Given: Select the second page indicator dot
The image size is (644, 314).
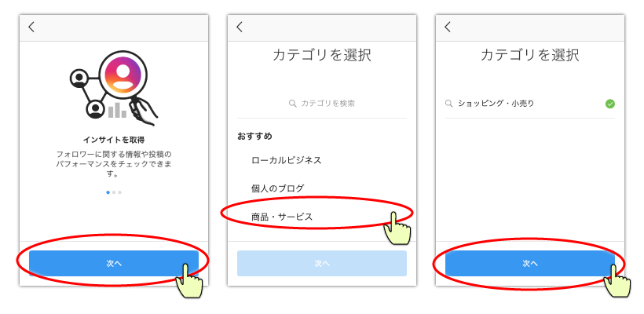Looking at the screenshot, I should coord(114,192).
